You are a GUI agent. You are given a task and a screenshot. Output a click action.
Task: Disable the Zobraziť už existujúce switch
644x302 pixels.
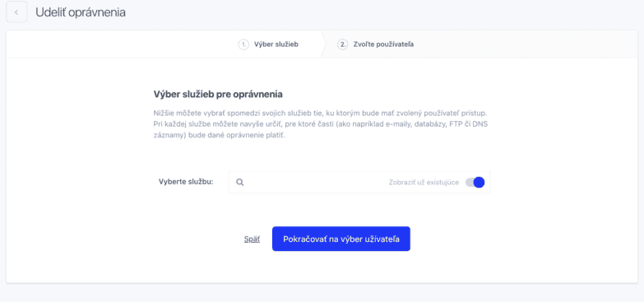pos(475,183)
